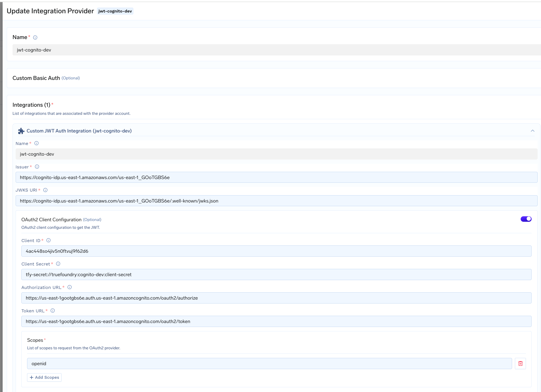Screen dimensions: 541x392
Task: Focus the Authorization URL input
Action: [276, 298]
